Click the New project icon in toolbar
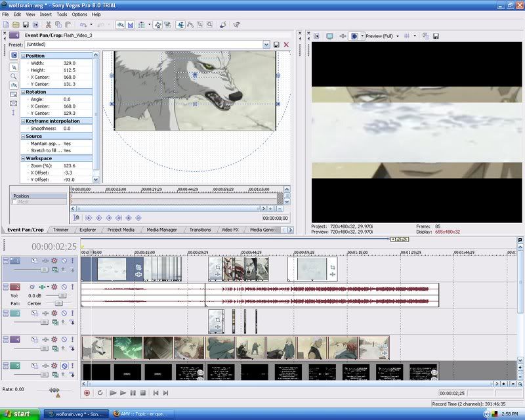 tap(6, 24)
